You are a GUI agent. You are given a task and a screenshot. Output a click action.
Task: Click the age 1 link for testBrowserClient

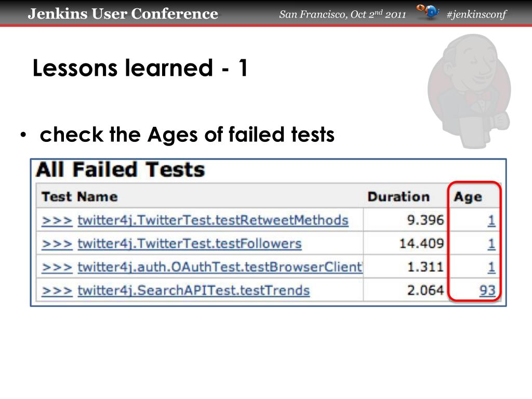[x=491, y=267]
